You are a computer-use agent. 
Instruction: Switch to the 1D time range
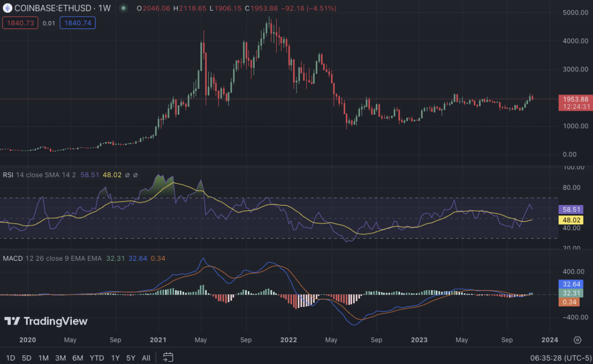[x=10, y=358]
